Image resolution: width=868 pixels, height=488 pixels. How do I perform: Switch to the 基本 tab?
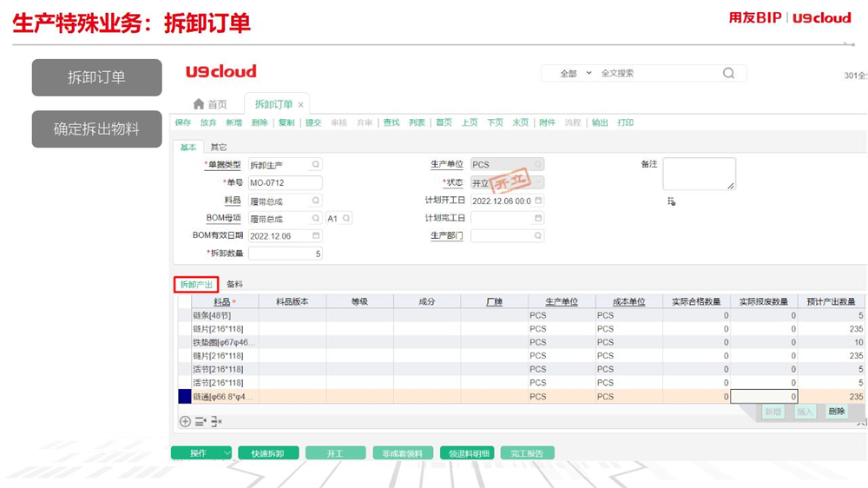click(188, 147)
